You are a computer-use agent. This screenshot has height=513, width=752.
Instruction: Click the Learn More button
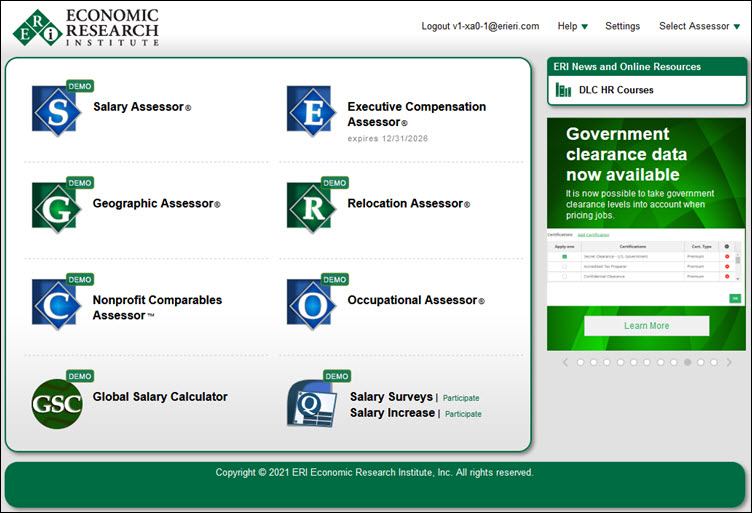coord(646,326)
